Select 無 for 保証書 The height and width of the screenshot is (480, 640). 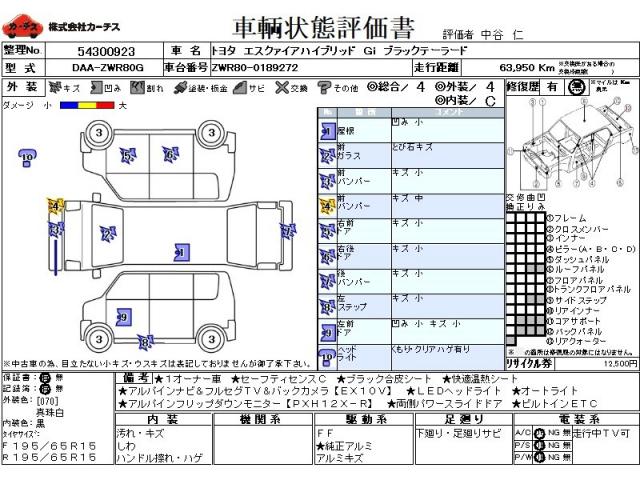click(x=59, y=378)
